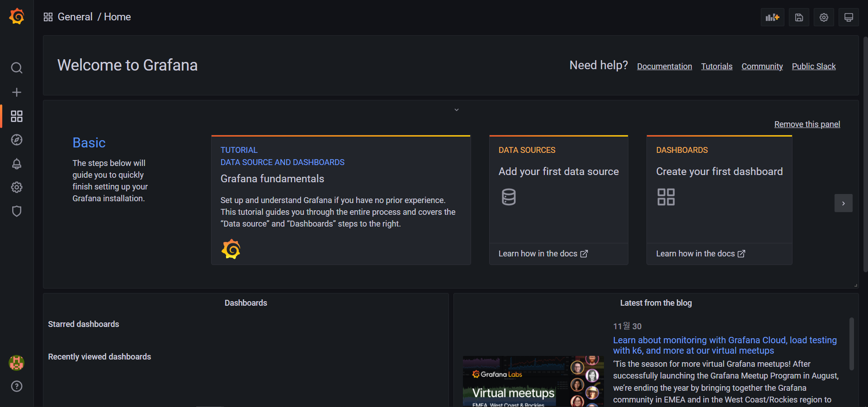
Task: Open Dashboard settings gear in top toolbar
Action: pos(824,17)
